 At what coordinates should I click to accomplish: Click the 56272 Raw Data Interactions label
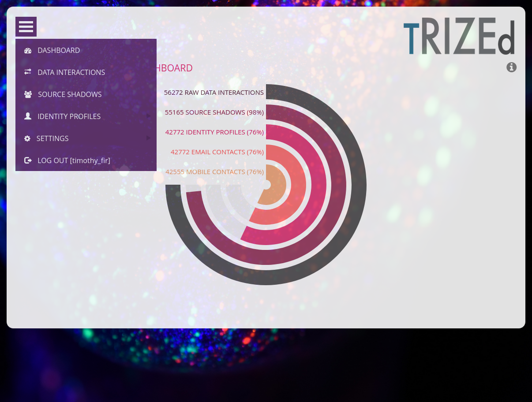click(214, 93)
